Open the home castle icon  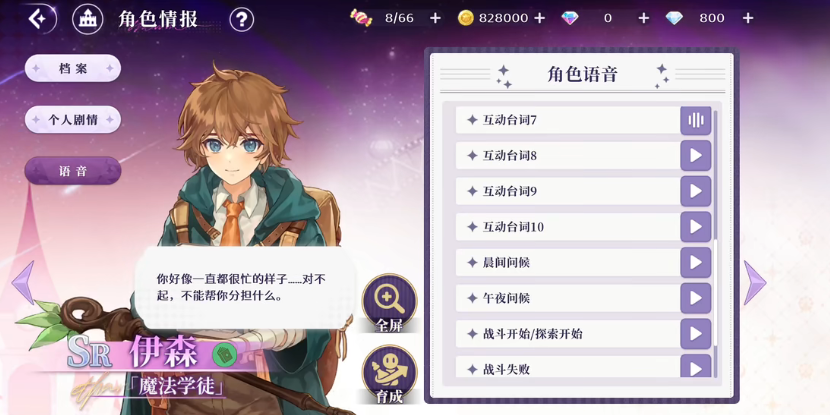[x=87, y=20]
